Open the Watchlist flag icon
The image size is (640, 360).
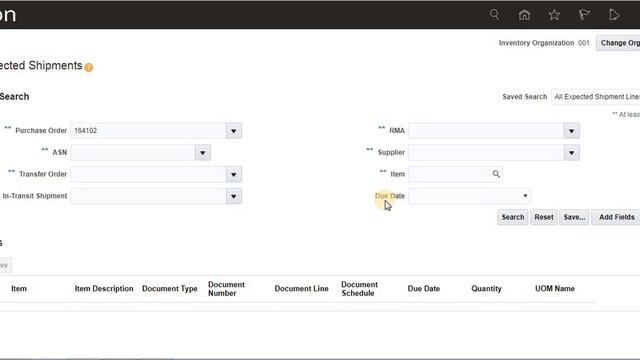point(584,15)
